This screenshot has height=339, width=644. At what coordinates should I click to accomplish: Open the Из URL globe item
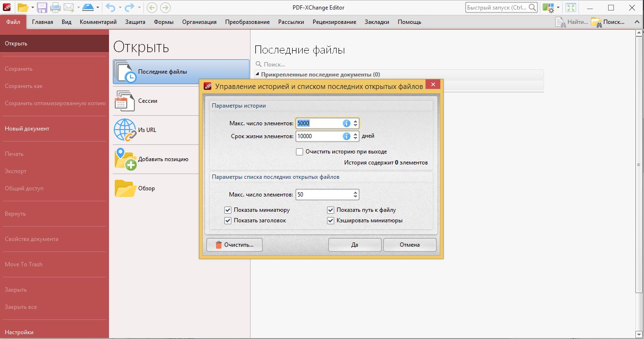pyautogui.click(x=125, y=130)
